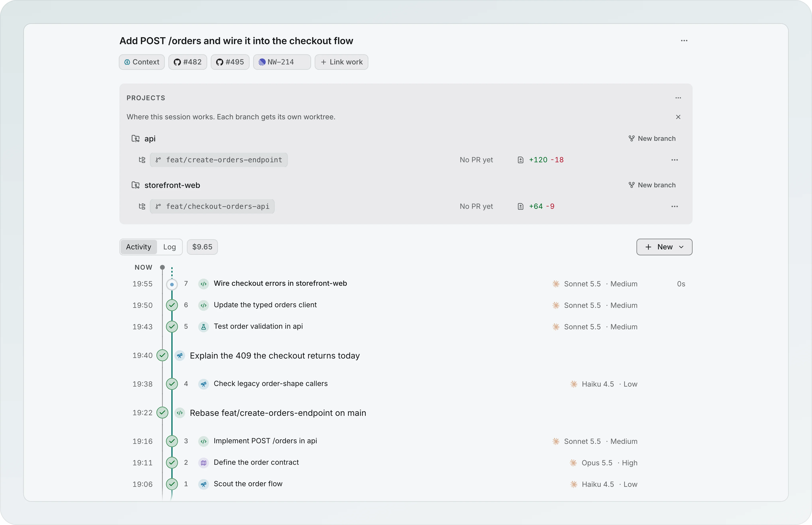
Task: Switch to the Log tab
Action: click(x=169, y=247)
